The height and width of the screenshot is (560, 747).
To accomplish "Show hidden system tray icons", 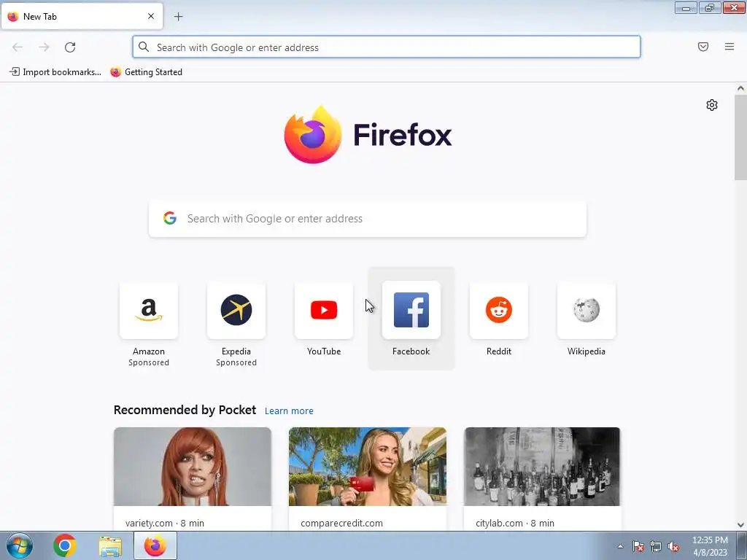I will (x=620, y=546).
